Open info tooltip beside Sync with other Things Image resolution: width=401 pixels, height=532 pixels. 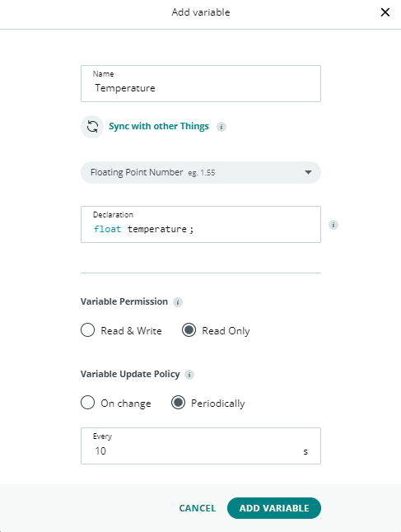221,127
